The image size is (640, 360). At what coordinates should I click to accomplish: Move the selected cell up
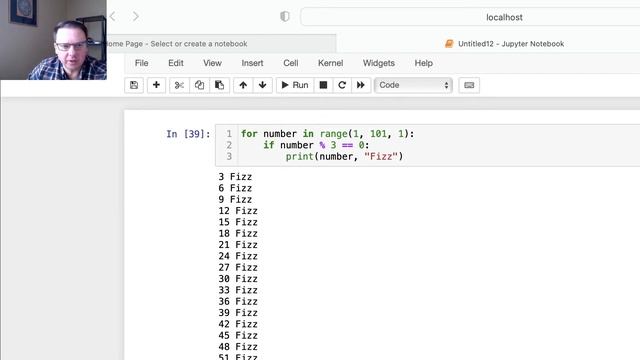pyautogui.click(x=243, y=85)
